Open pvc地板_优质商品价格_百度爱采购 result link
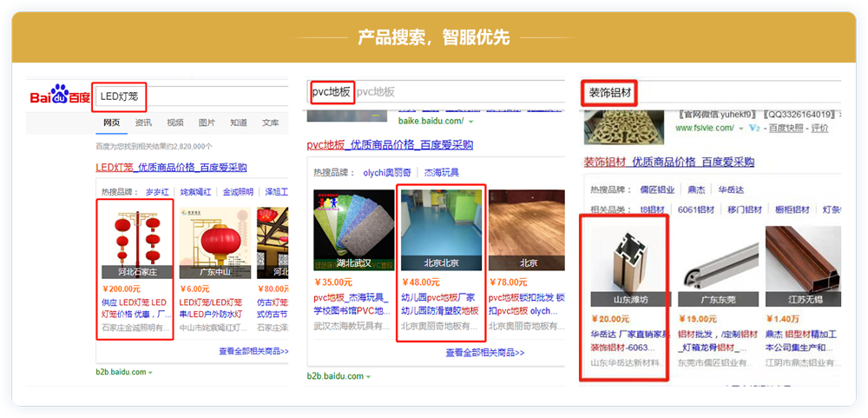Screen dimensions: 868x418 391,145
